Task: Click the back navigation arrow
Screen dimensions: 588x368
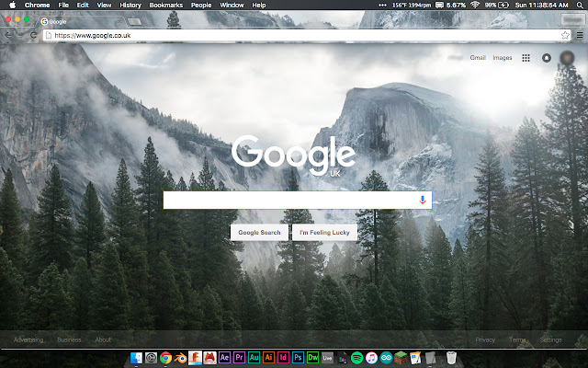Action: click(x=8, y=35)
